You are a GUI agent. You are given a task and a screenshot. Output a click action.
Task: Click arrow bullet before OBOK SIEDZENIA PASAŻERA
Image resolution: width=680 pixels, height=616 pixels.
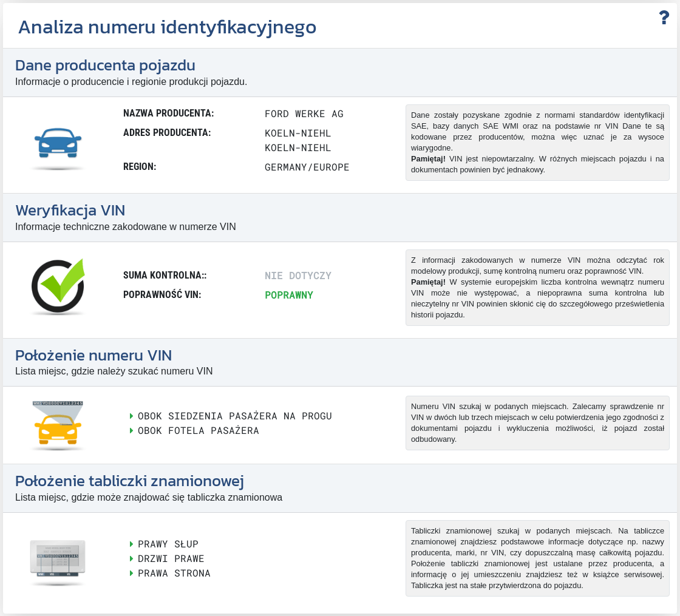click(131, 416)
